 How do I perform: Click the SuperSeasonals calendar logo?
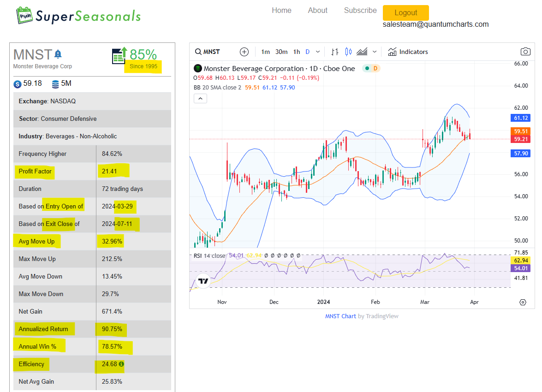click(x=24, y=16)
